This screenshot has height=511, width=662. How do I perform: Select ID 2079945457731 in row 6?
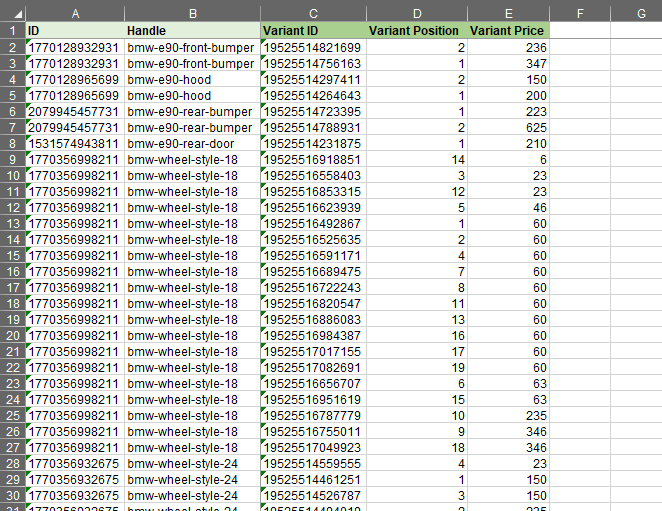(75, 111)
